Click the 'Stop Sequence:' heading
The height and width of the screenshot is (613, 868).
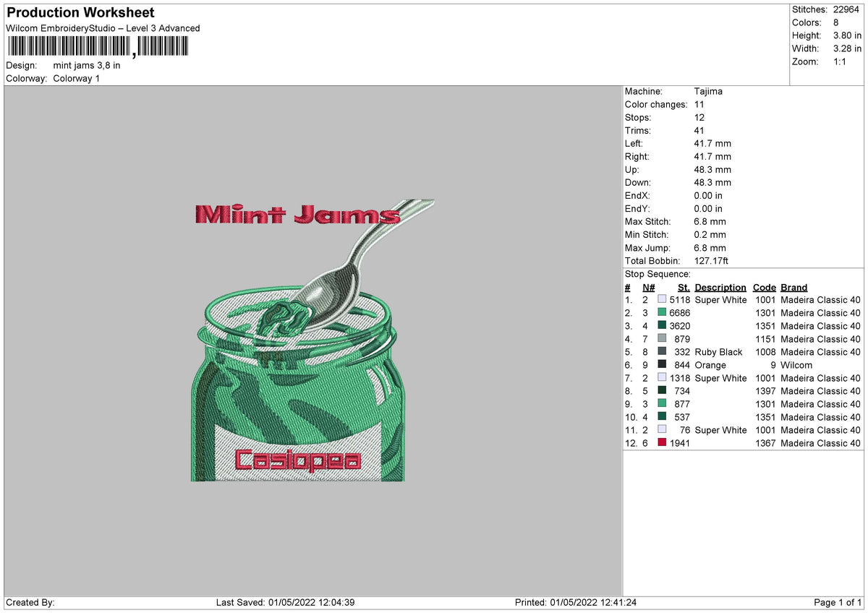pos(658,274)
